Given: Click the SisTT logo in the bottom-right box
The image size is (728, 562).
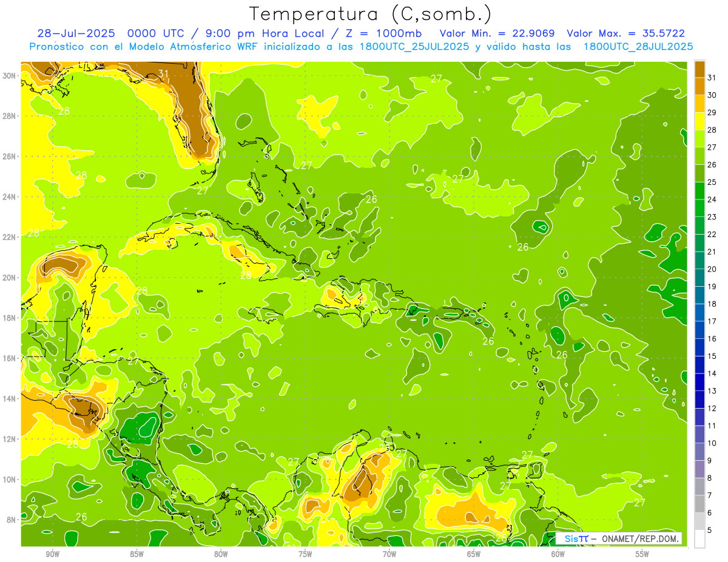Looking at the screenshot, I should (x=576, y=538).
